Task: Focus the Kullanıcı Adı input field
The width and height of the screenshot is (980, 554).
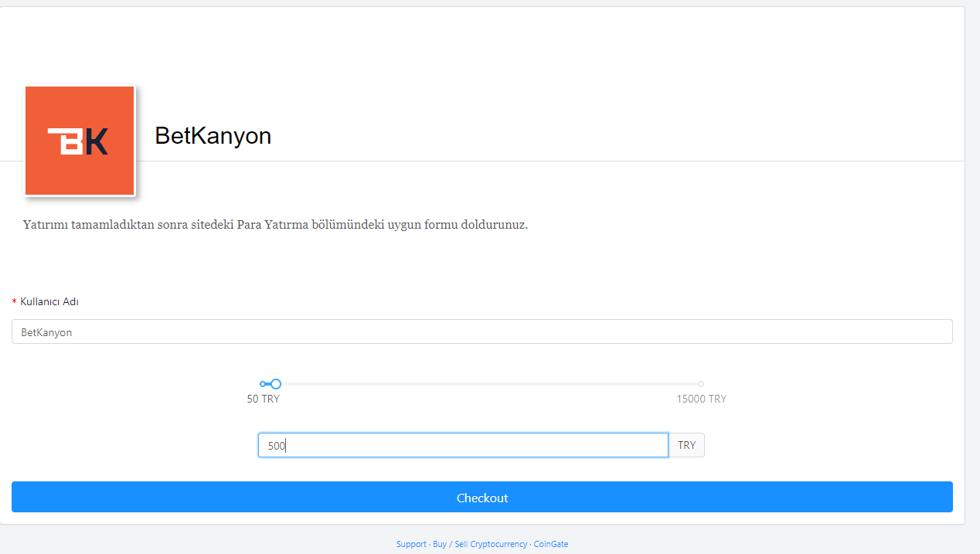Action: (x=482, y=331)
